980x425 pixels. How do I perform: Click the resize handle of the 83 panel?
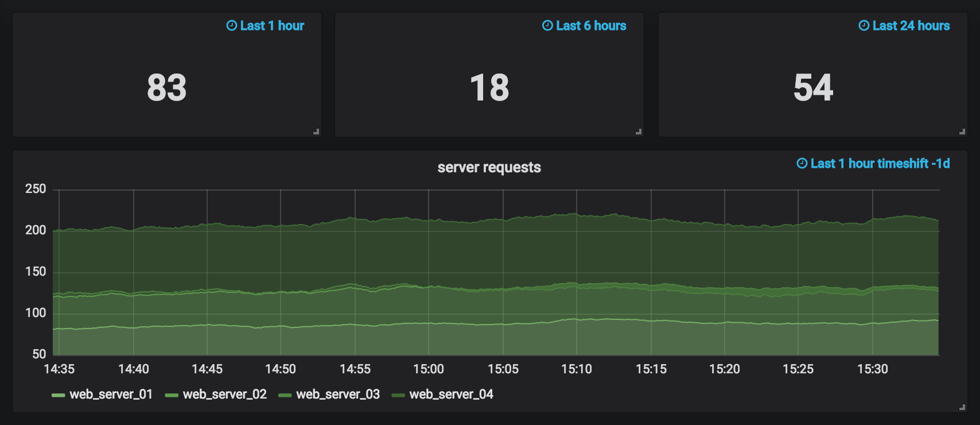click(316, 132)
